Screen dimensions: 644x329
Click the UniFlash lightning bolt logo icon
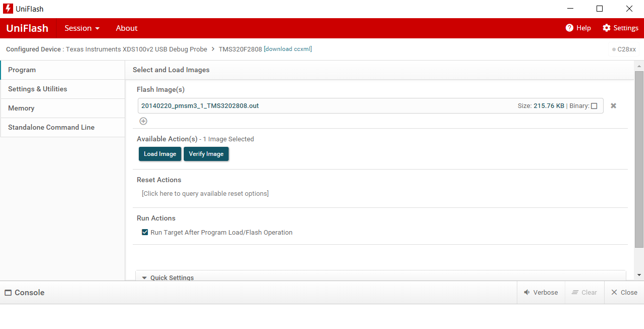point(8,9)
